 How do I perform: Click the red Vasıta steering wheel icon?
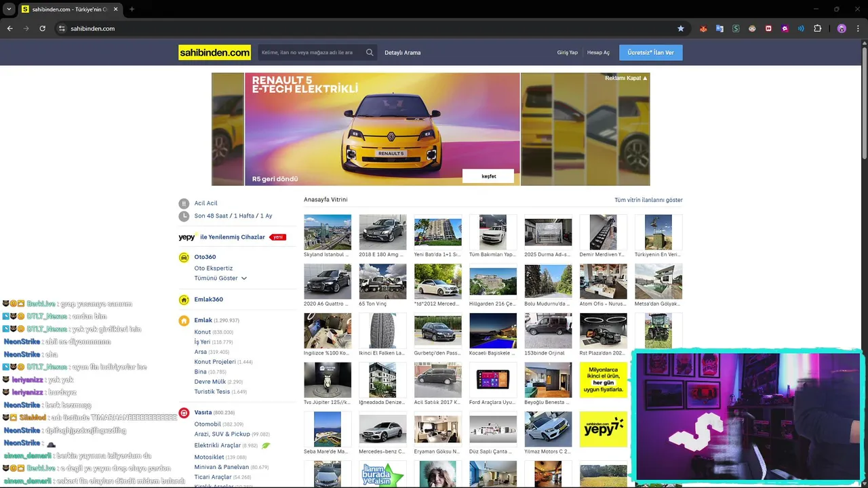184,413
